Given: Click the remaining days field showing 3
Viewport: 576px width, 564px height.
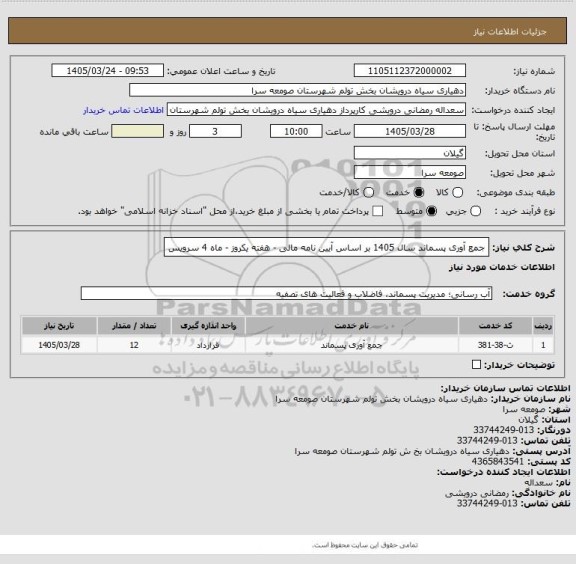Looking at the screenshot, I should (x=215, y=132).
